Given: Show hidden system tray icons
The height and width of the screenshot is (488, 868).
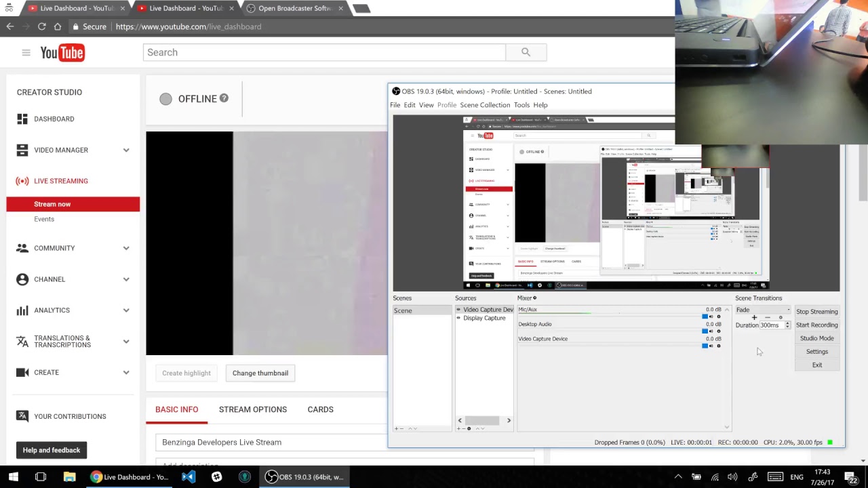Looking at the screenshot, I should pos(677,477).
